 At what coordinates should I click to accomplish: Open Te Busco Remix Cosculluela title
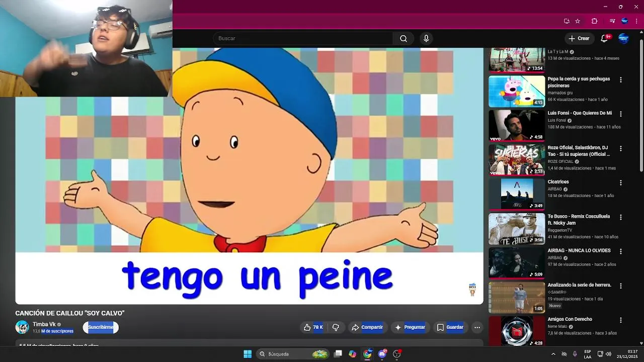pos(579,220)
